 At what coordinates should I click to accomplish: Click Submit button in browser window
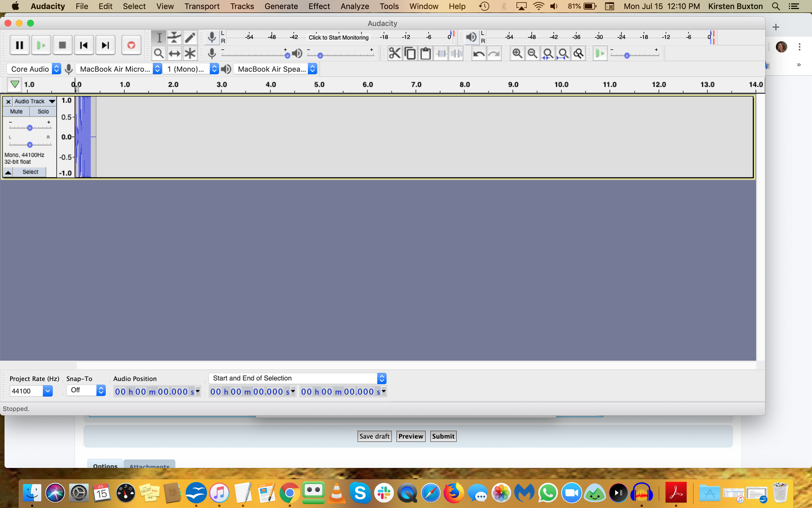click(443, 436)
